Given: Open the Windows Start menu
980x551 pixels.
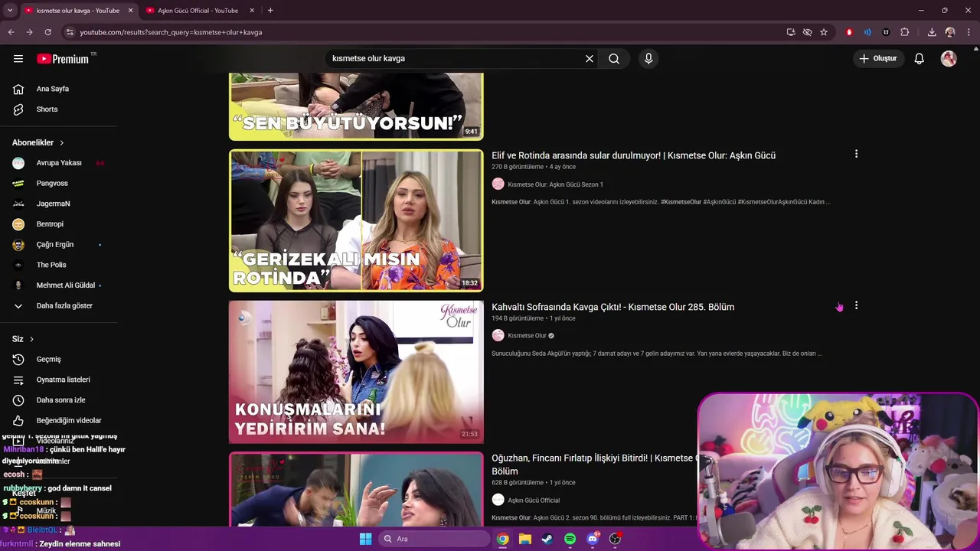Looking at the screenshot, I should 365,539.
